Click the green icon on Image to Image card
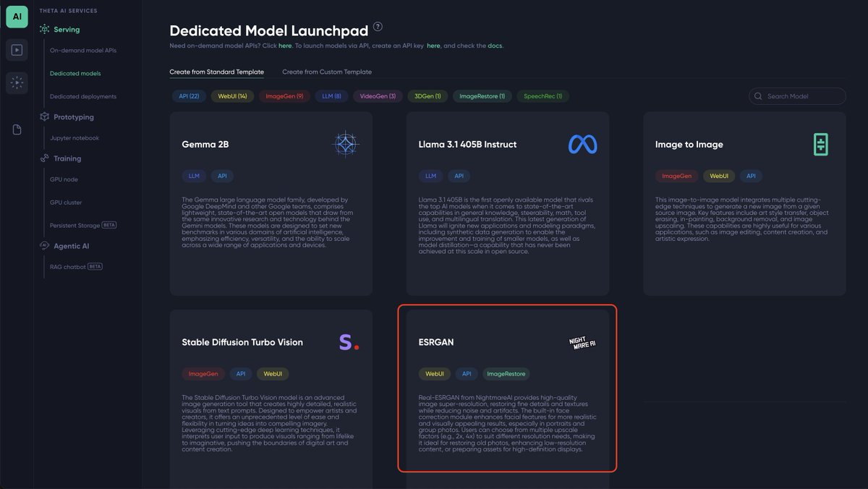The width and height of the screenshot is (868, 489). 822,144
